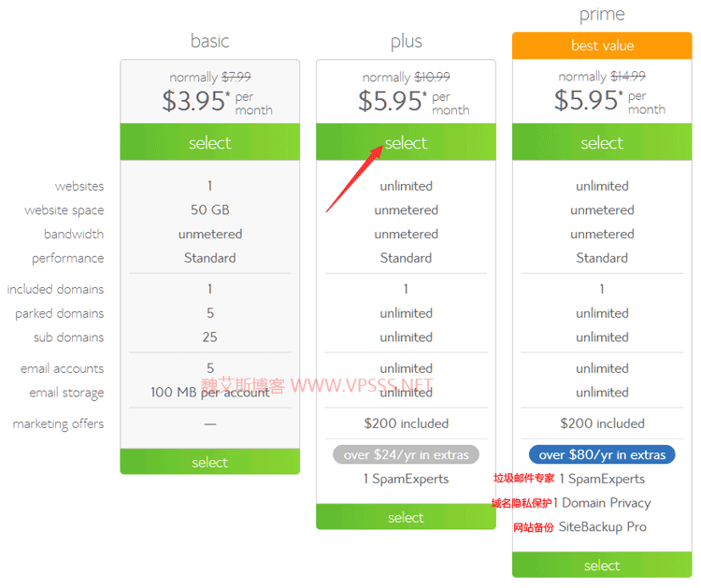This screenshot has height=588, width=701.
Task: Click the gray over $24/yr in extras badge
Action: [x=406, y=454]
